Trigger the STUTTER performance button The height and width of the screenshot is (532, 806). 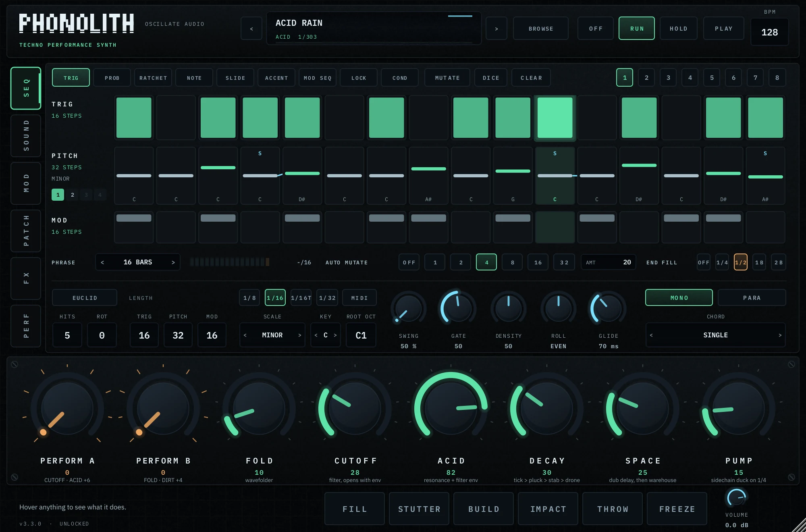pos(419,509)
